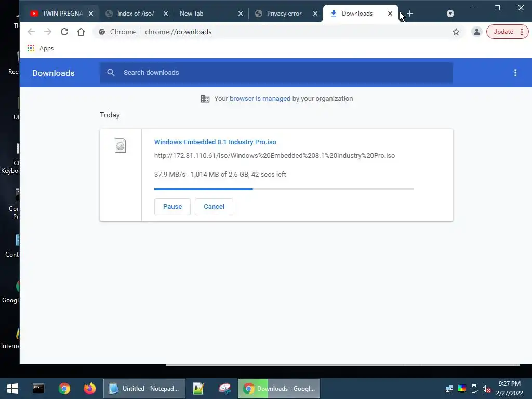Close the New Tab tab
The image size is (532, 399).
pos(241,14)
